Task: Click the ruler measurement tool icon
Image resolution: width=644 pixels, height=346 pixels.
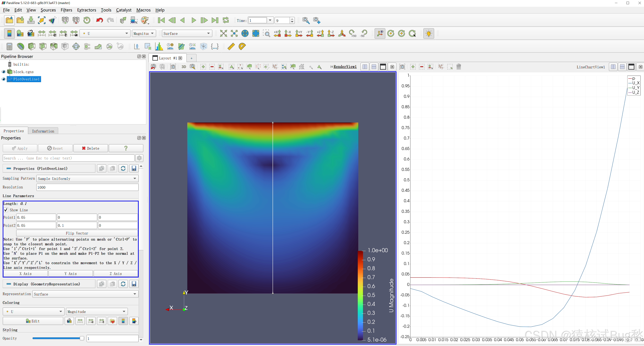Action: point(231,46)
